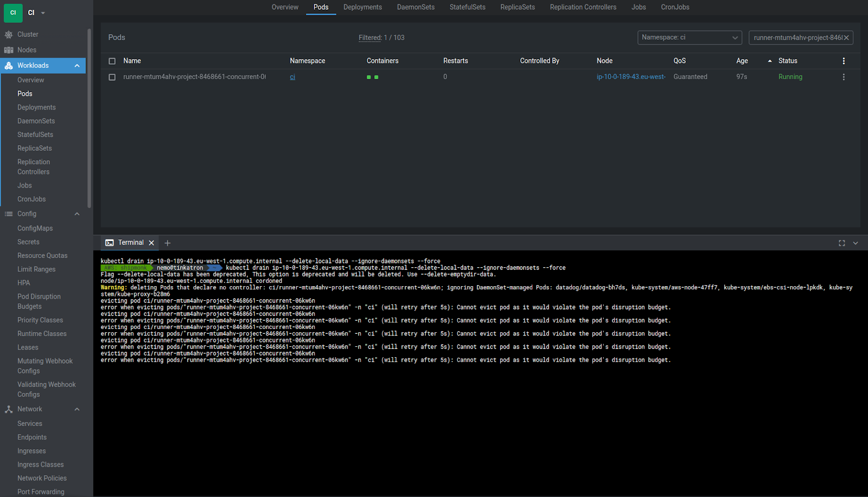The image size is (868, 497).
Task: Open Pod Disruption Budgets in sidebar
Action: point(39,301)
